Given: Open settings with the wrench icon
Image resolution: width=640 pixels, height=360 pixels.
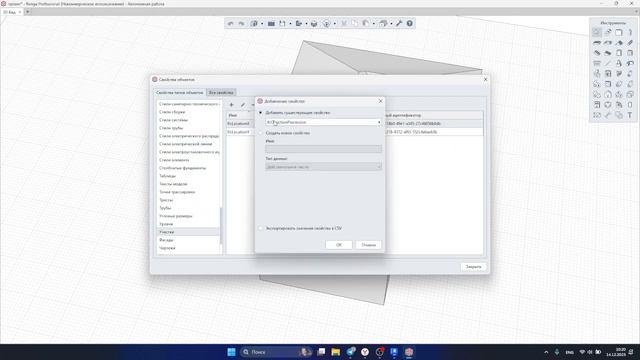Looking at the screenshot, I should (399, 24).
